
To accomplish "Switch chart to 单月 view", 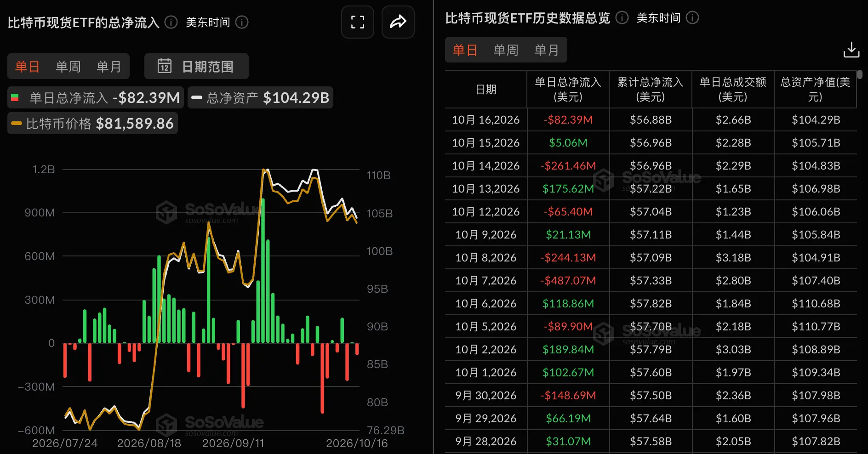I will point(108,67).
